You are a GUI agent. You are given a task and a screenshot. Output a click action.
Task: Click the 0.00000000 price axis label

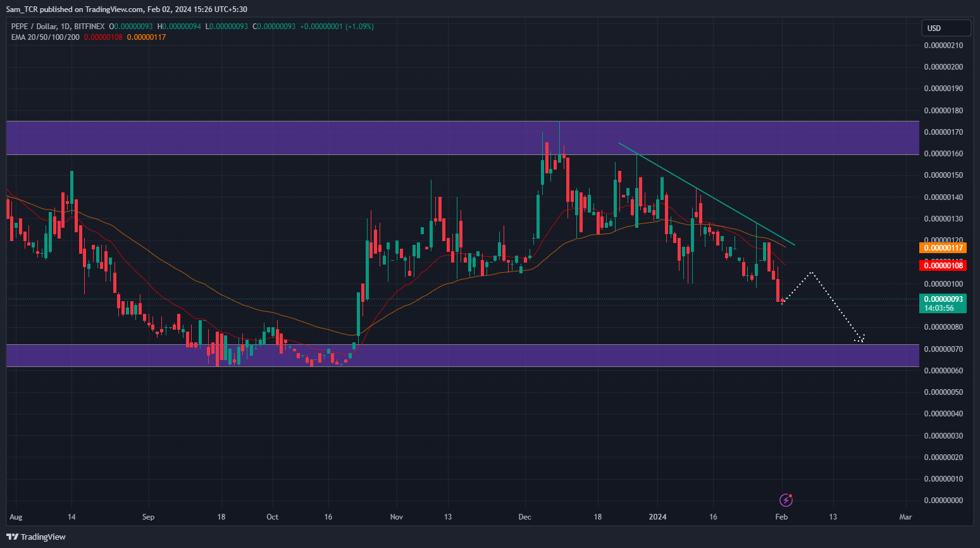[943, 501]
